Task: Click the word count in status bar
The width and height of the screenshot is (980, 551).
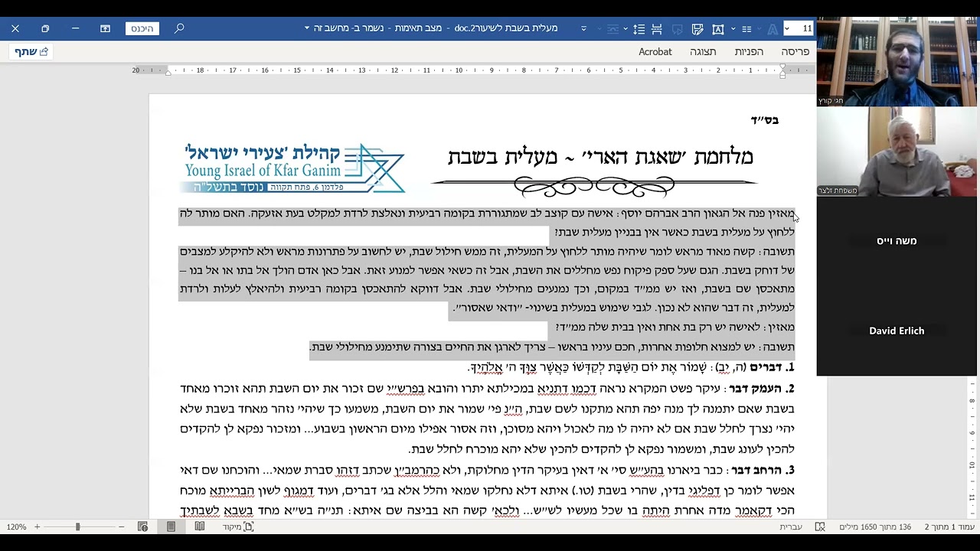Action: pyautogui.click(x=875, y=527)
